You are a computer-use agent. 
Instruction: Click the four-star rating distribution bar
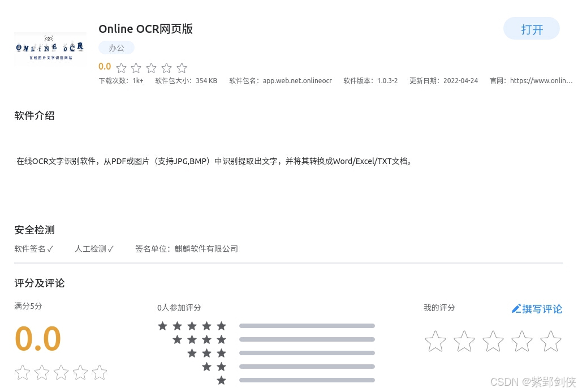tap(307, 339)
